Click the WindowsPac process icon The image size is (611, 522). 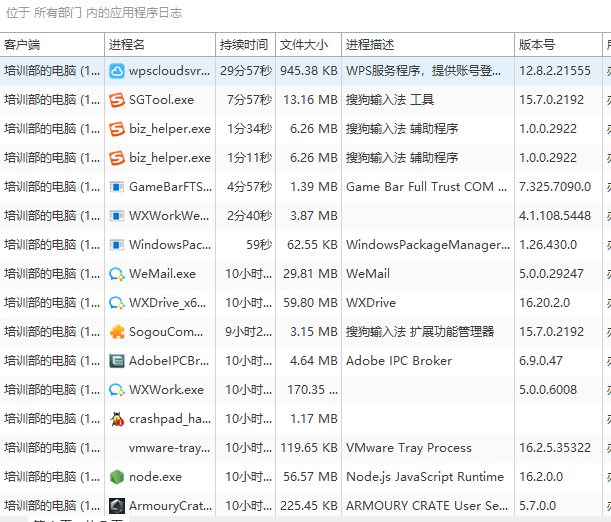tap(117, 245)
